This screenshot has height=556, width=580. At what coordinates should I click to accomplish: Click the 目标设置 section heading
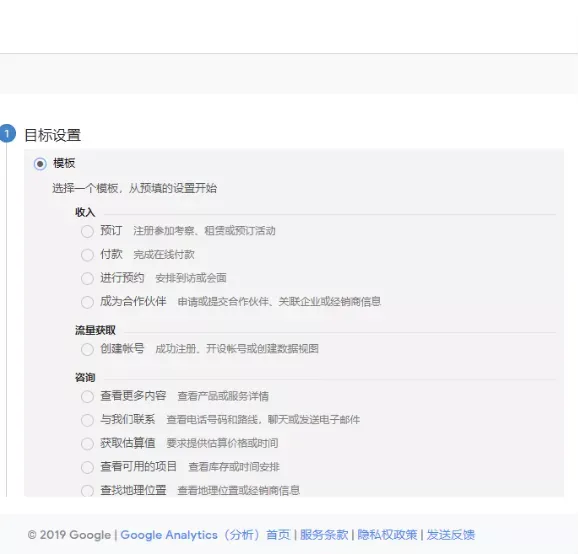click(x=53, y=135)
